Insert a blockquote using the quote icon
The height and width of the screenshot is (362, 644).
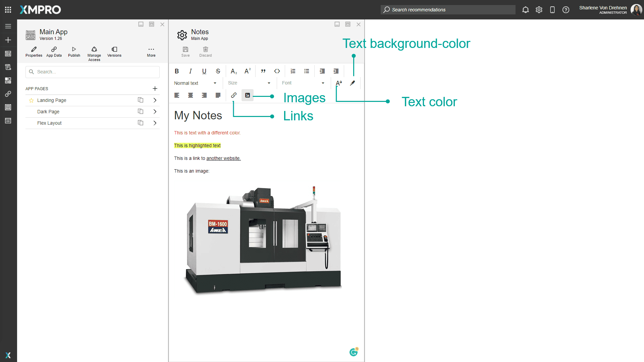(x=263, y=71)
